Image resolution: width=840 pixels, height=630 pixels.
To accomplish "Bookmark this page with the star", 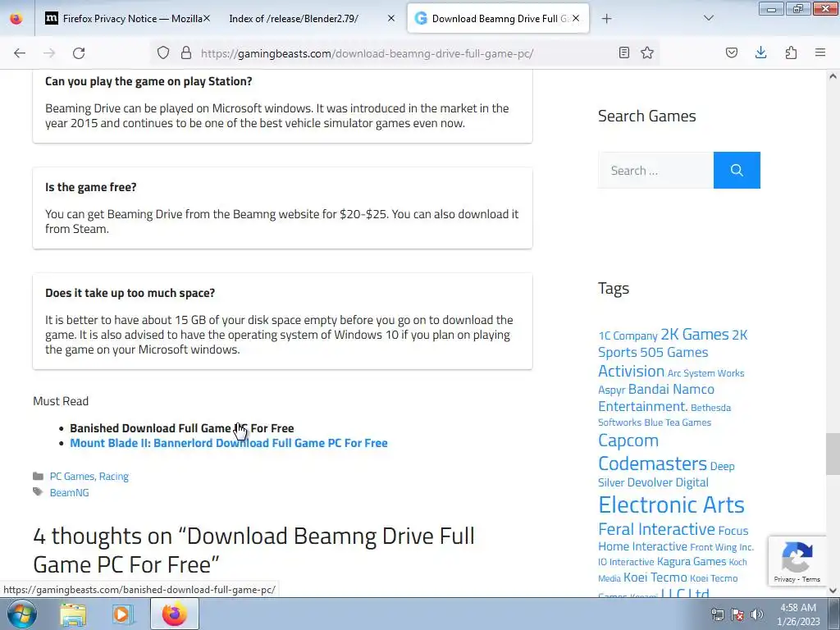I will [647, 53].
